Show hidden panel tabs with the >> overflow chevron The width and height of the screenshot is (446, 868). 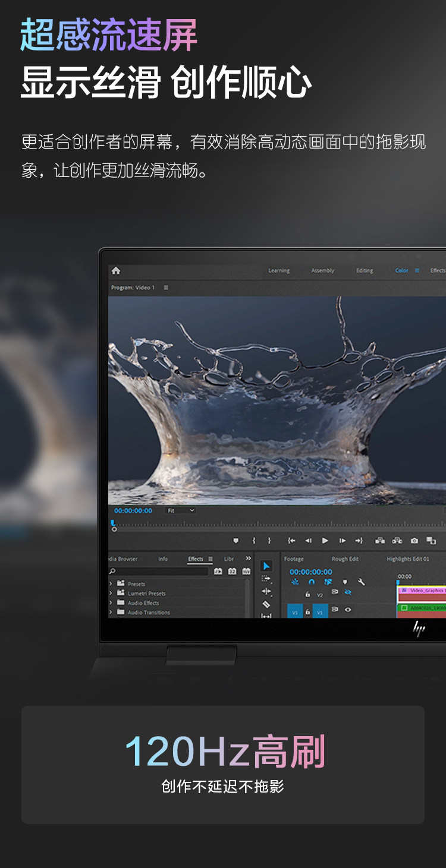(x=249, y=558)
